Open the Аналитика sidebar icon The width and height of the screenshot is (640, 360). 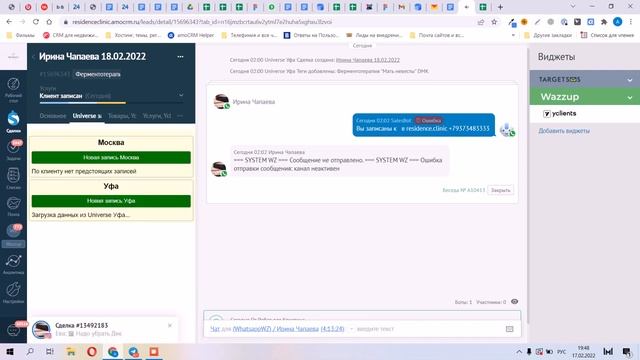click(x=13, y=264)
